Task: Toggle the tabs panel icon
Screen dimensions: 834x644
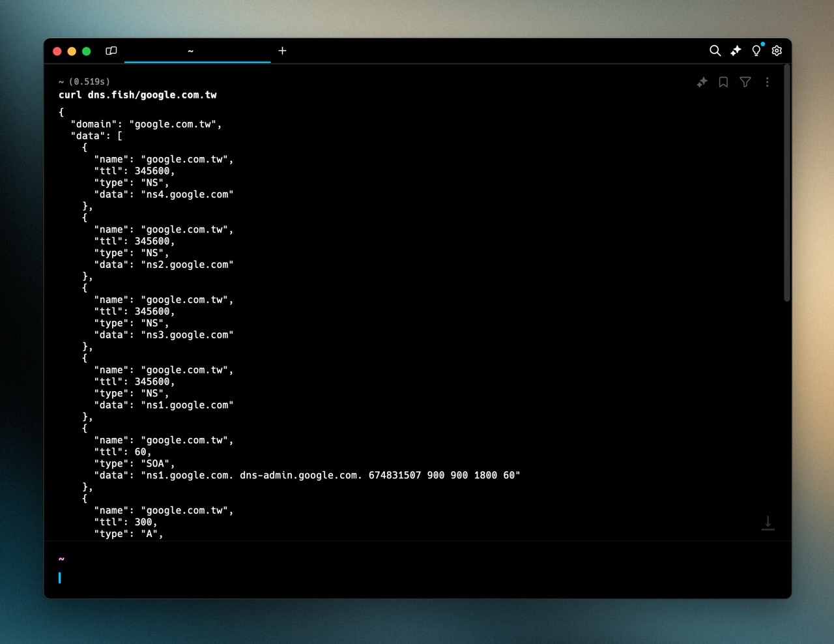Action: [x=111, y=51]
